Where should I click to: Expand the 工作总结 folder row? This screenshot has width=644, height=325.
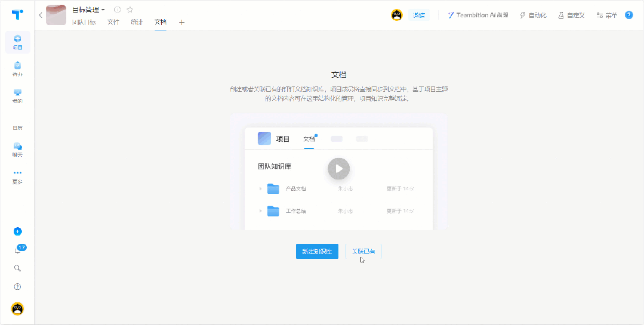pos(260,211)
